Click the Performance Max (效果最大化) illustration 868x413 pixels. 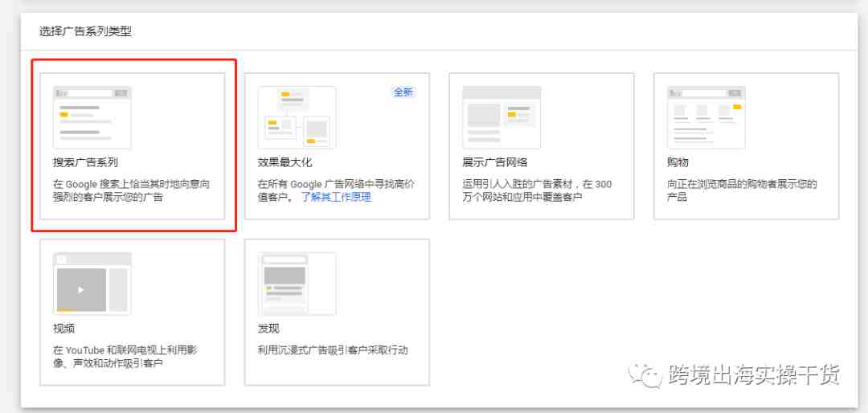[297, 117]
